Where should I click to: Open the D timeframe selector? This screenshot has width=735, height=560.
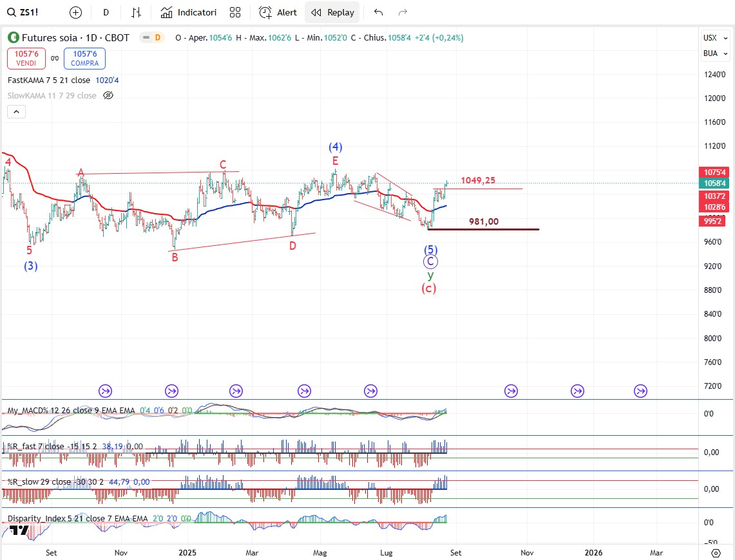106,12
